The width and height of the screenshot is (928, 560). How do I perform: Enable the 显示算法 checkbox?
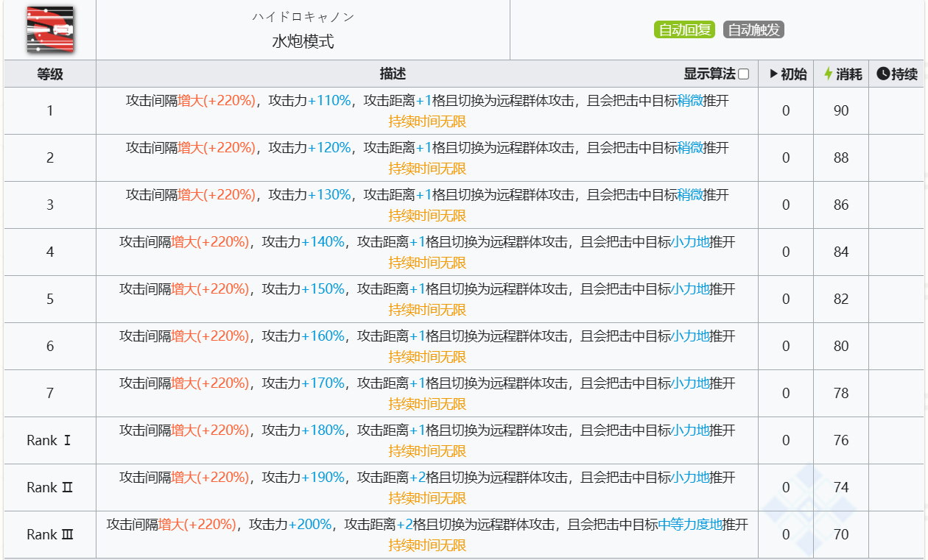pyautogui.click(x=744, y=74)
